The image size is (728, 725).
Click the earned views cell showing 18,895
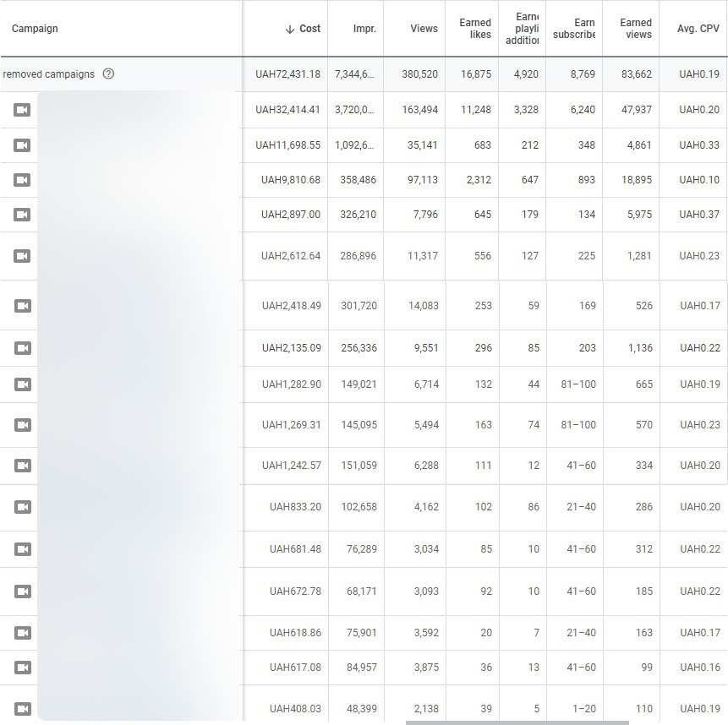(637, 180)
